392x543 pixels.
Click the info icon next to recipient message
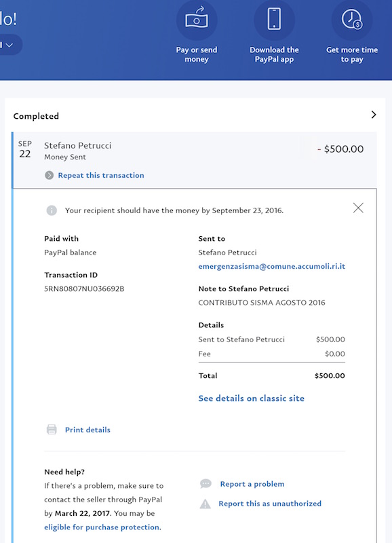(52, 210)
